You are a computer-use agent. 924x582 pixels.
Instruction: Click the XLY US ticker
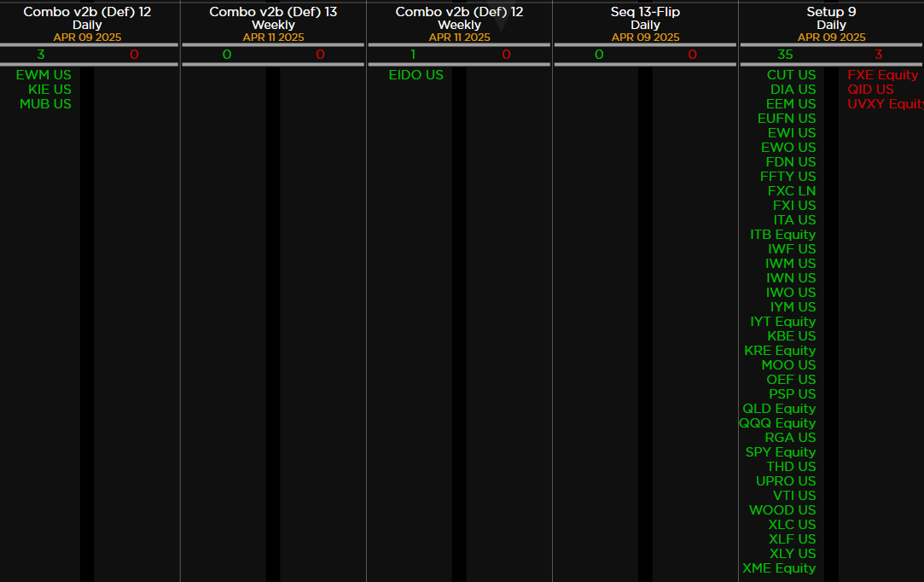793,554
